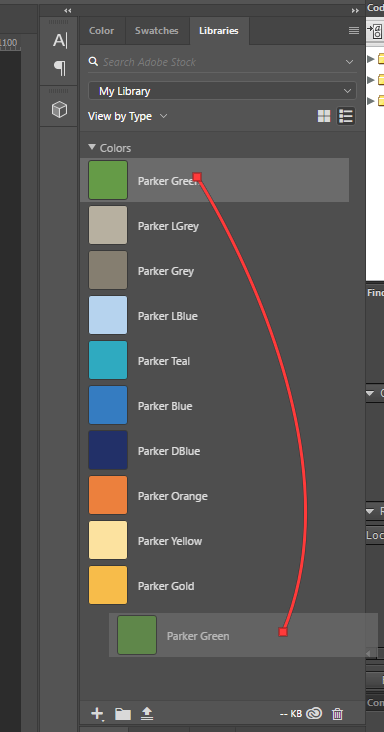Open the Paragraph panel icon
The width and height of the screenshot is (384, 732).
point(60,68)
